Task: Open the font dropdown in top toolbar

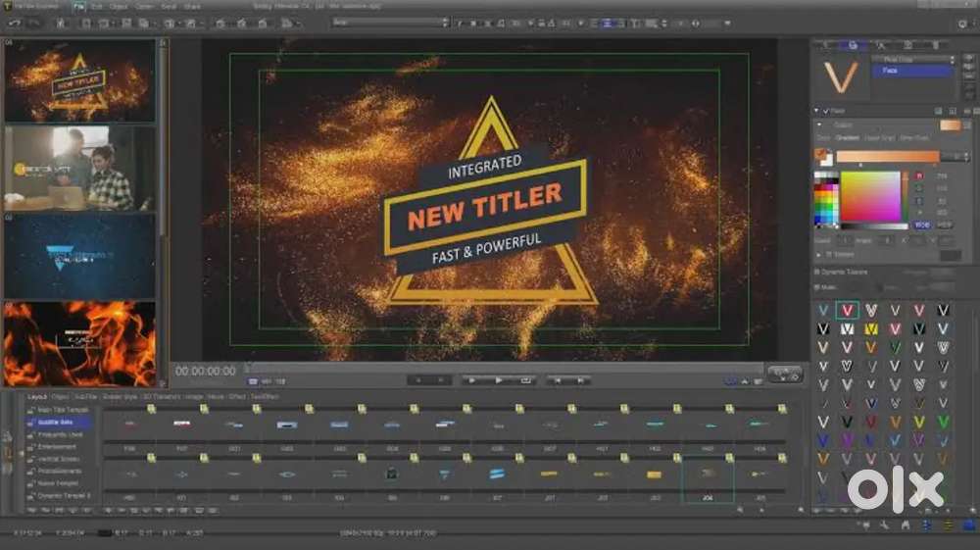Action: [390, 22]
